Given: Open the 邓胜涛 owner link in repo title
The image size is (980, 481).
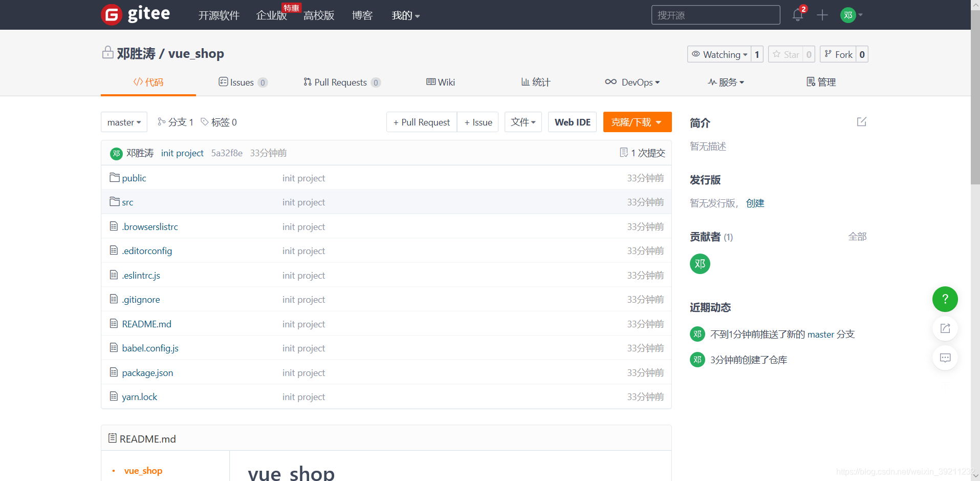Looking at the screenshot, I should [136, 53].
